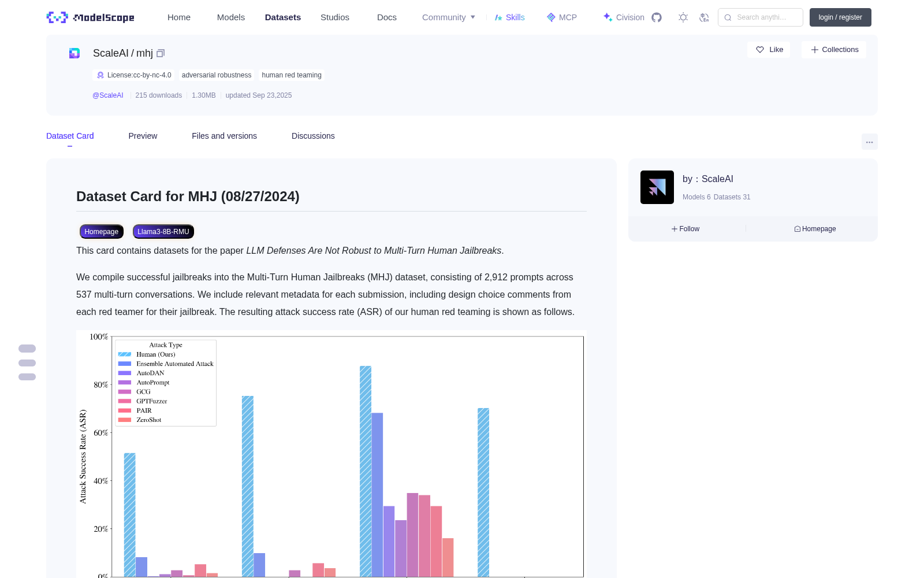Open Civision from the top bar
Screen dimensions: 924x578
coord(624,17)
